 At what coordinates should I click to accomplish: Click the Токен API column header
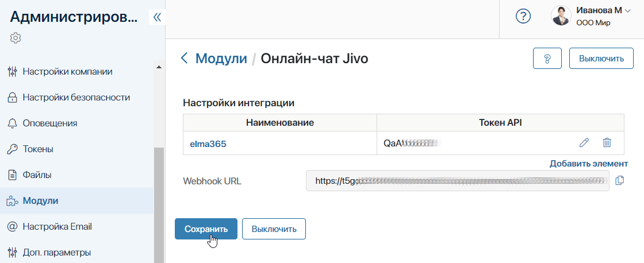pyautogui.click(x=500, y=123)
